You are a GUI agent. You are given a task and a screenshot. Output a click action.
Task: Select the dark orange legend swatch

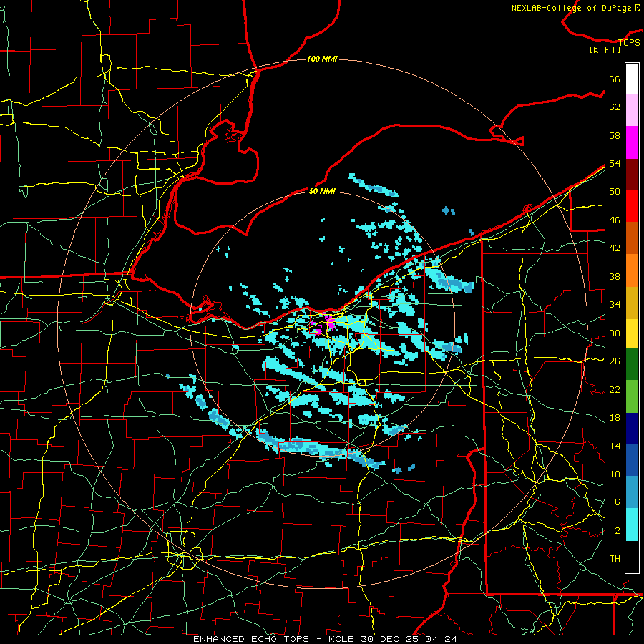(x=632, y=238)
